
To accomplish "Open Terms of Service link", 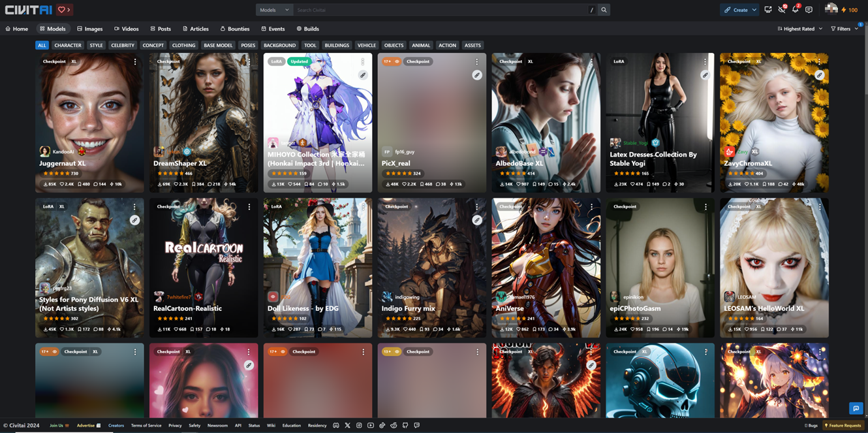I will click(146, 425).
